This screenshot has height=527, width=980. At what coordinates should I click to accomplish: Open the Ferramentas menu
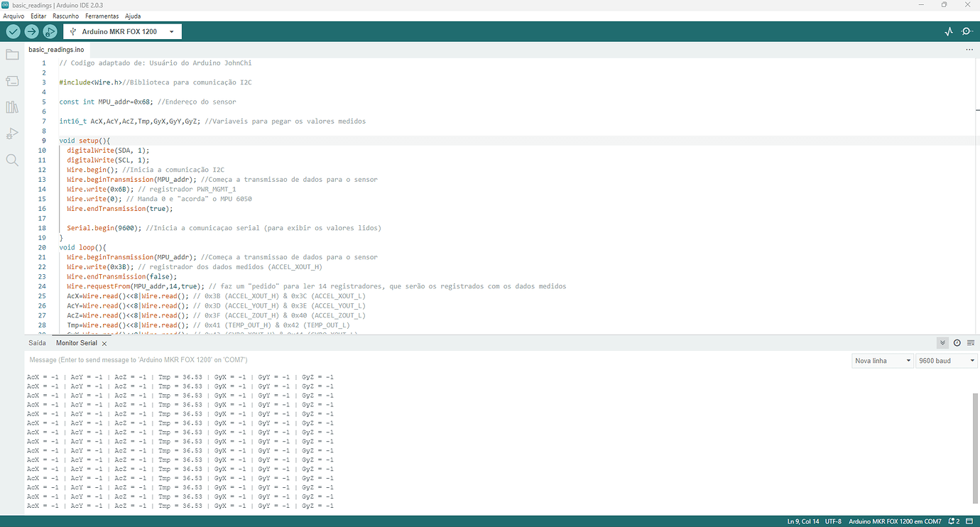click(102, 16)
